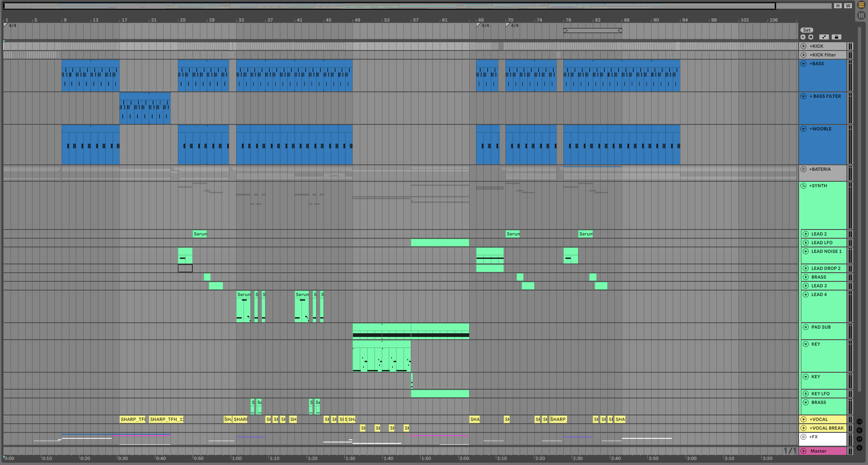Click the +WOOBLE track level meter
Image resolution: width=868 pixels, height=465 pixels.
(x=851, y=145)
